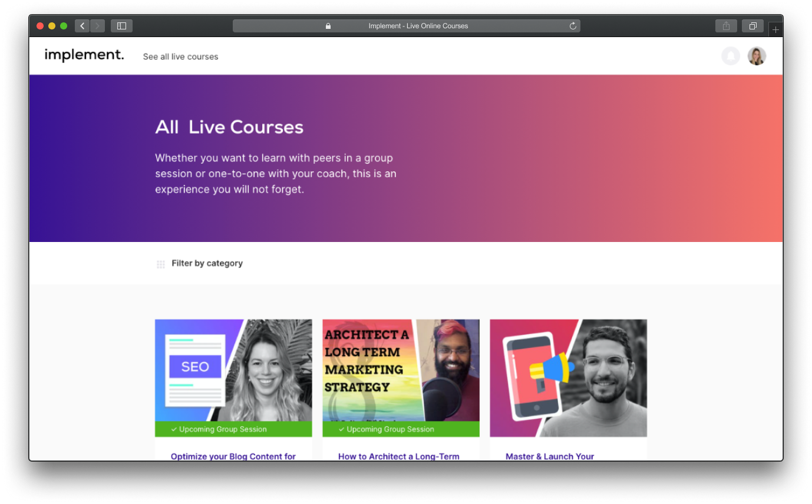Expand the Filter by category option
This screenshot has height=504, width=812.
pos(207,263)
